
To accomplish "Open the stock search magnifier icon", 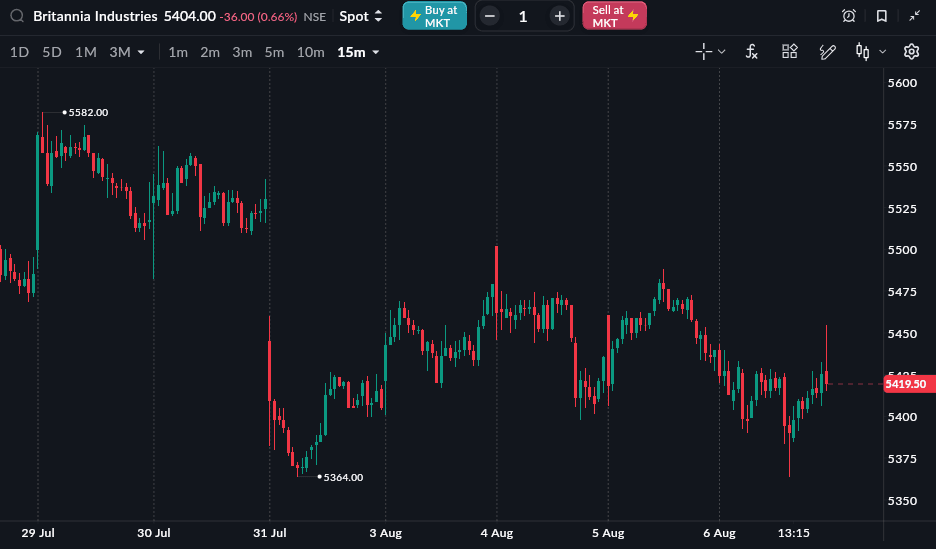I will [x=17, y=16].
